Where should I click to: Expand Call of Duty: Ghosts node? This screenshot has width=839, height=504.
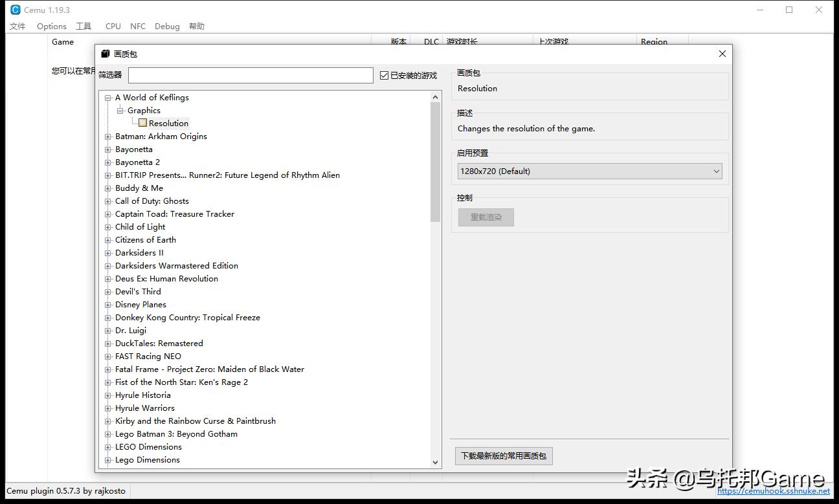coord(108,201)
